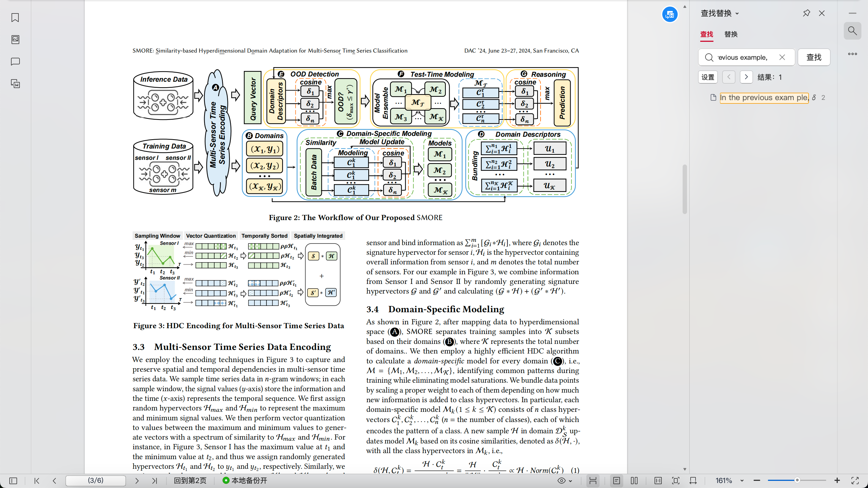Image resolution: width=868 pixels, height=488 pixels.
Task: Open the bookmark panel icon
Action: coord(15,18)
